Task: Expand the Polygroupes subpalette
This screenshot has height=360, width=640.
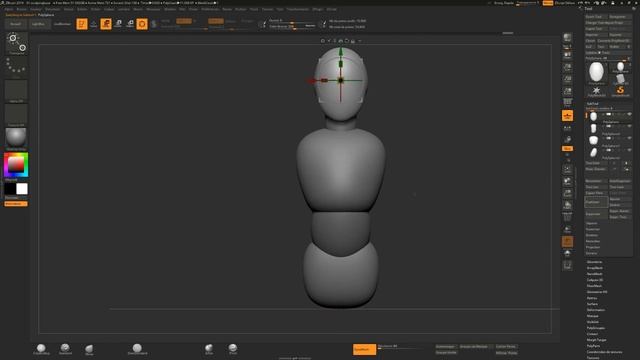Action: pos(596,328)
